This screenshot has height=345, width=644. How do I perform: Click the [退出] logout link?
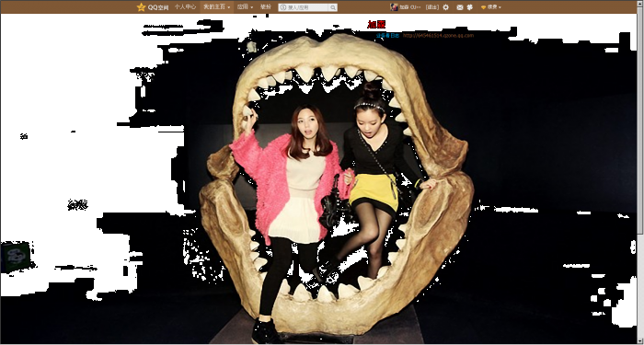click(x=431, y=7)
